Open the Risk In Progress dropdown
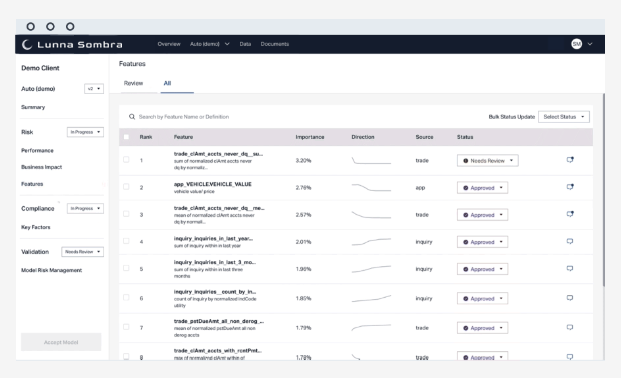Image resolution: width=621 pixels, height=378 pixels. click(x=85, y=132)
